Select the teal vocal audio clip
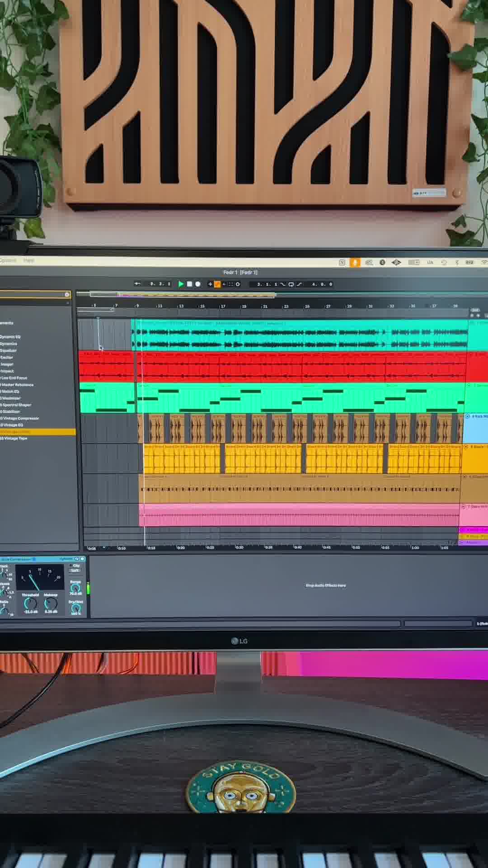This screenshot has width=488, height=868. coord(300,335)
